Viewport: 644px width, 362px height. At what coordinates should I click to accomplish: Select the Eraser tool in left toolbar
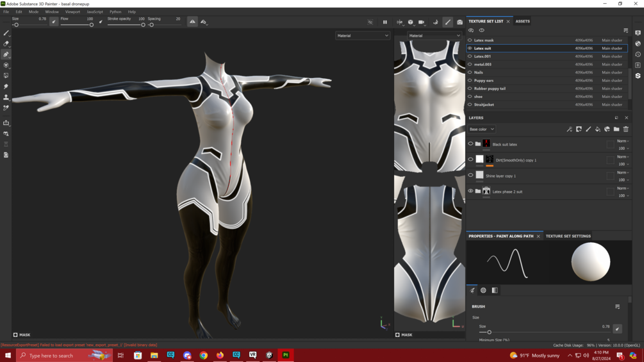(x=6, y=44)
